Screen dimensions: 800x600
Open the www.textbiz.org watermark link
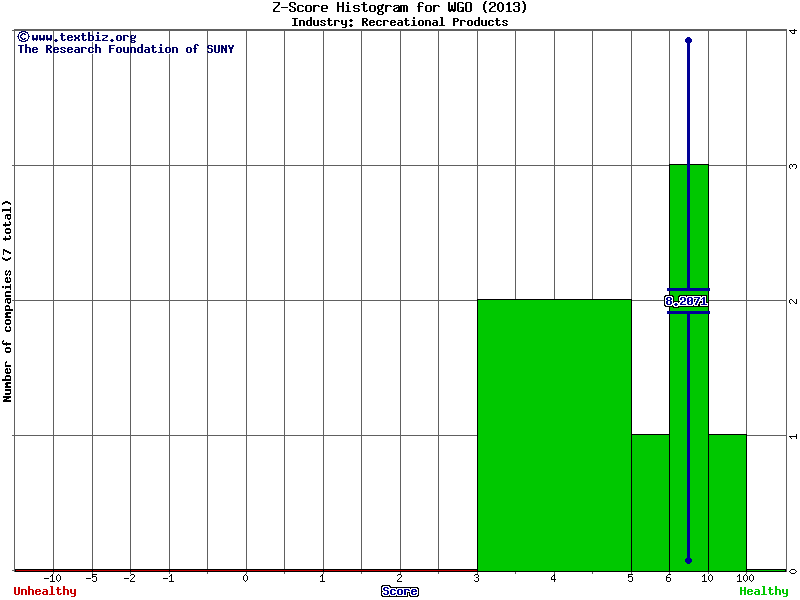83,37
